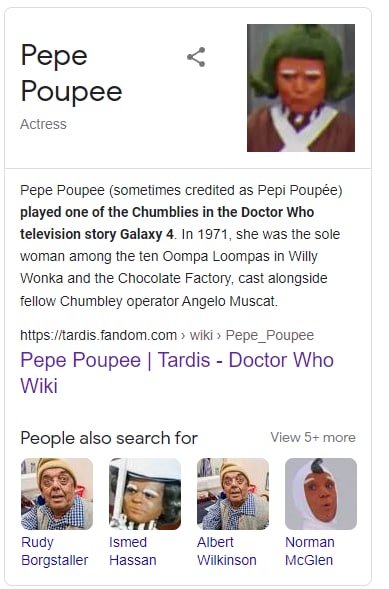Click the Rudy Borgstaller name link

pos(54,551)
